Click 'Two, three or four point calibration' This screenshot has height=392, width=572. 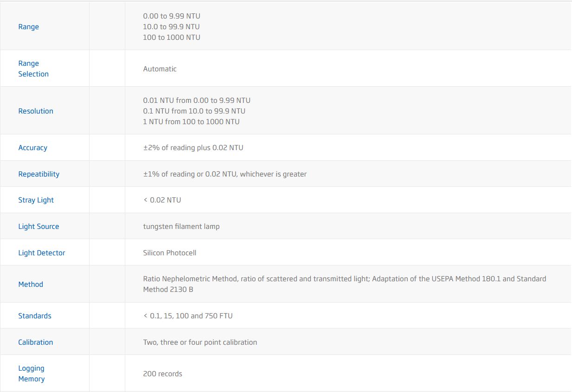click(x=200, y=342)
